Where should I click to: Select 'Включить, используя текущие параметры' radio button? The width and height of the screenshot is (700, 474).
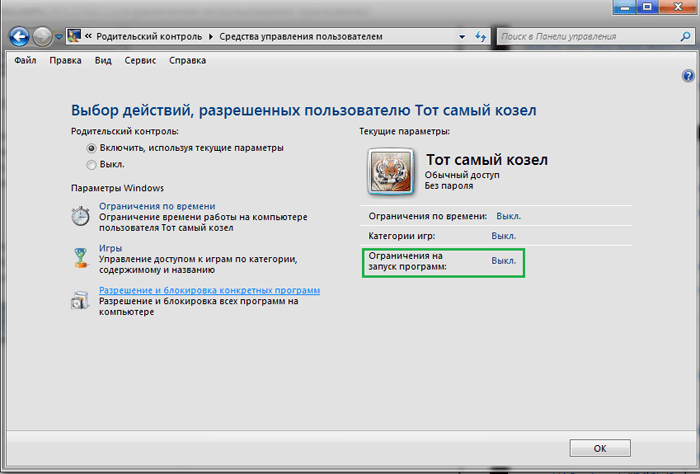(x=92, y=148)
